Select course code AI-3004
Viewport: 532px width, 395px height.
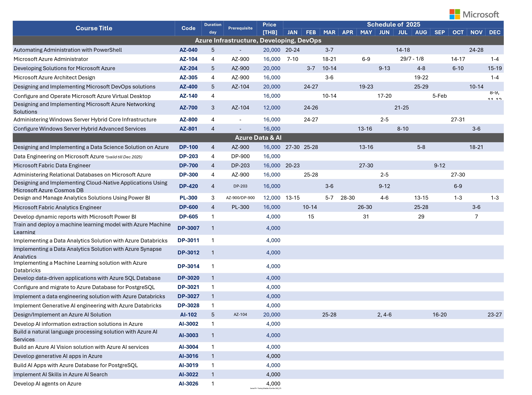pyautogui.click(x=188, y=347)
